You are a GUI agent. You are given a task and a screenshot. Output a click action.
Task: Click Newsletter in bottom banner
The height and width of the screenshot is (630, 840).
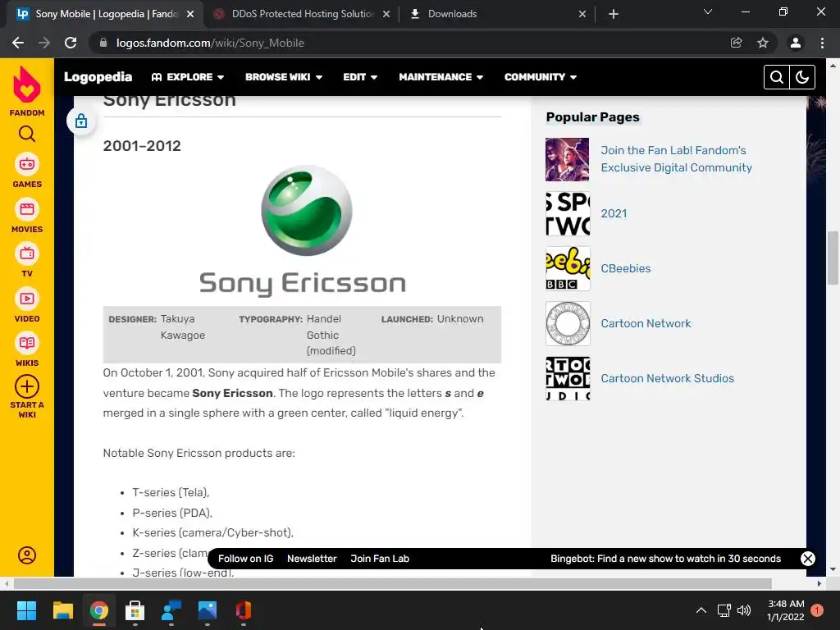[x=312, y=559]
